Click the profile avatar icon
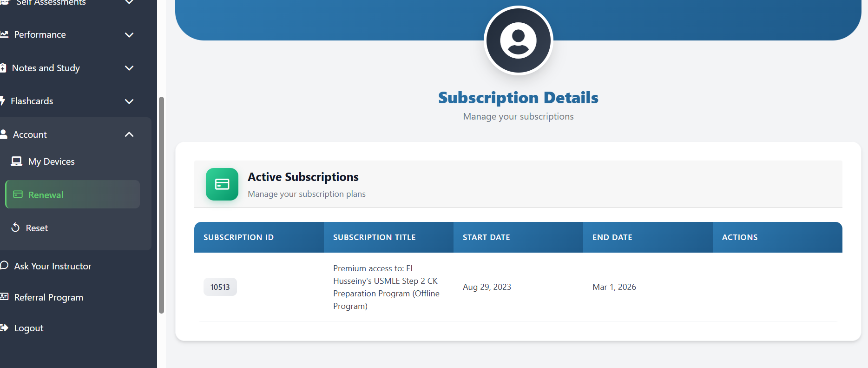This screenshot has height=368, width=868. pyautogui.click(x=518, y=40)
